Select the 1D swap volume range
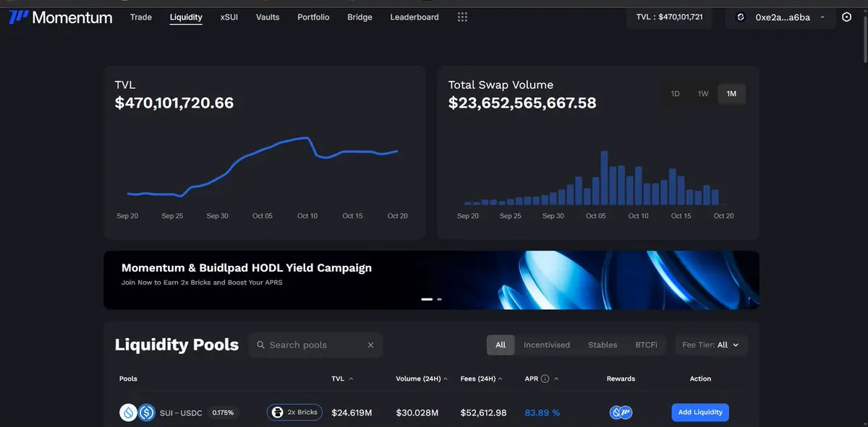This screenshot has height=427, width=868. 675,94
